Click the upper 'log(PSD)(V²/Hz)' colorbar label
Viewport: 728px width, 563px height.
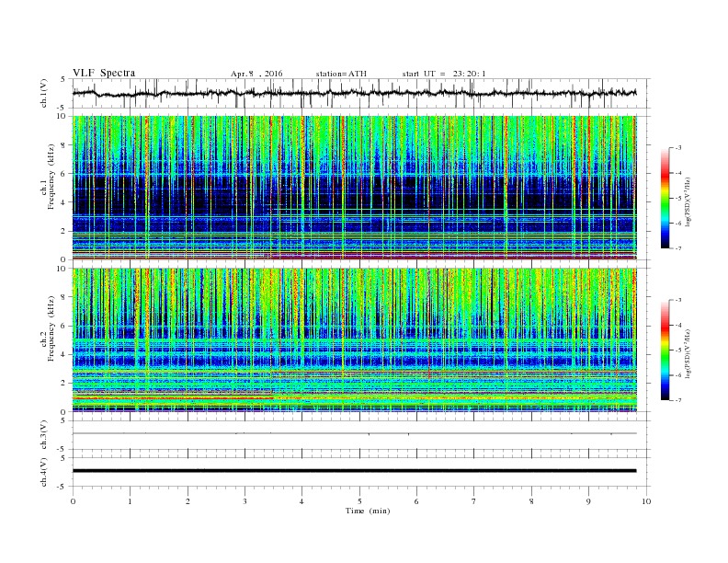pos(688,201)
